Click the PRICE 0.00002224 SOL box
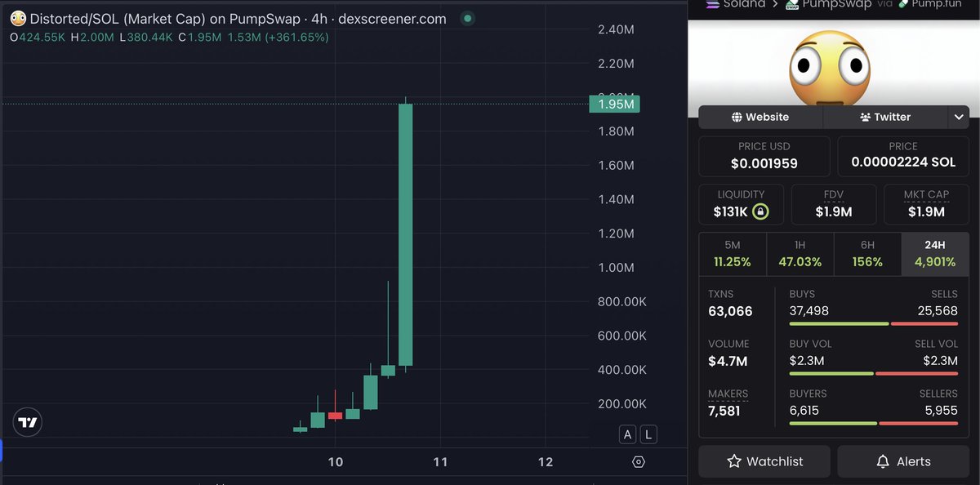The image size is (980, 485). (903, 156)
